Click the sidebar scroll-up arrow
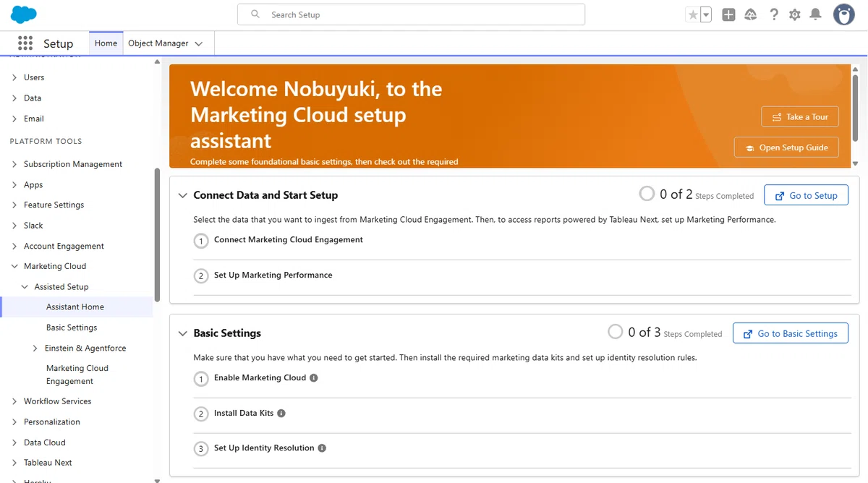 (158, 62)
